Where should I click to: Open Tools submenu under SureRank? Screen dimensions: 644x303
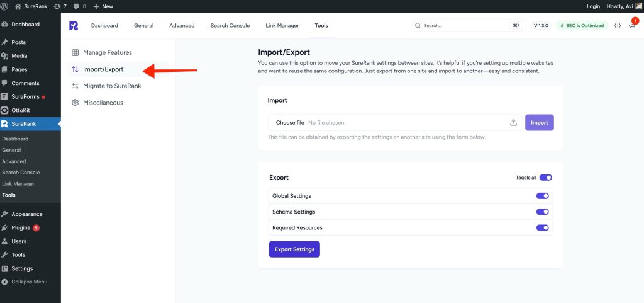(9, 195)
